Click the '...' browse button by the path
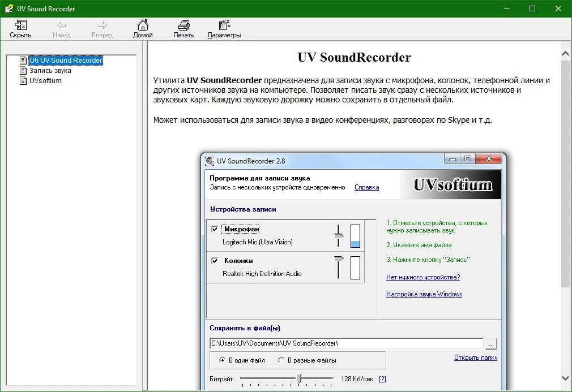The height and width of the screenshot is (392, 572). pyautogui.click(x=492, y=343)
